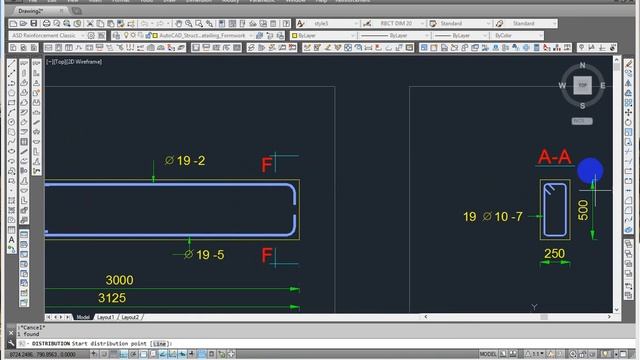Click the Open file icon
Viewport: 640px width, 360px height.
[23, 24]
